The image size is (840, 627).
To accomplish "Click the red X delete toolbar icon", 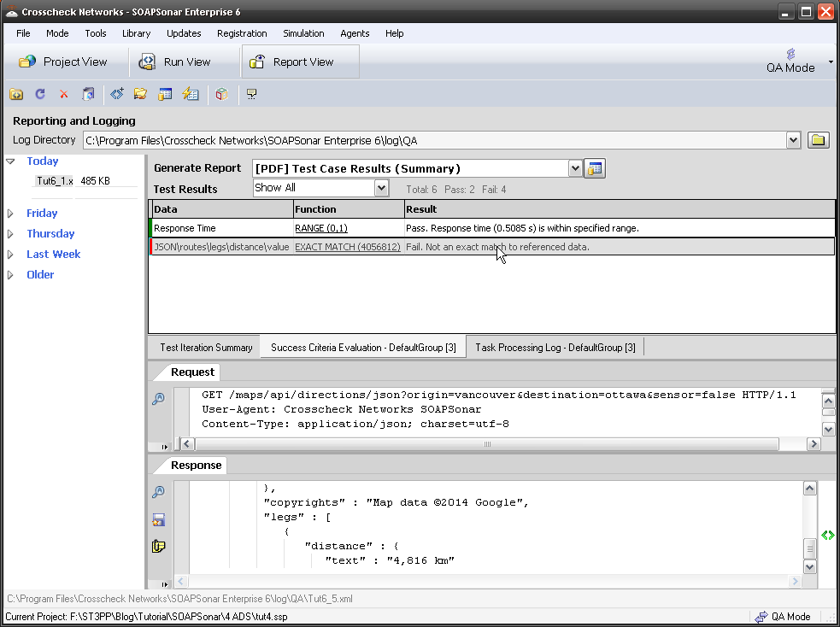I will point(64,94).
